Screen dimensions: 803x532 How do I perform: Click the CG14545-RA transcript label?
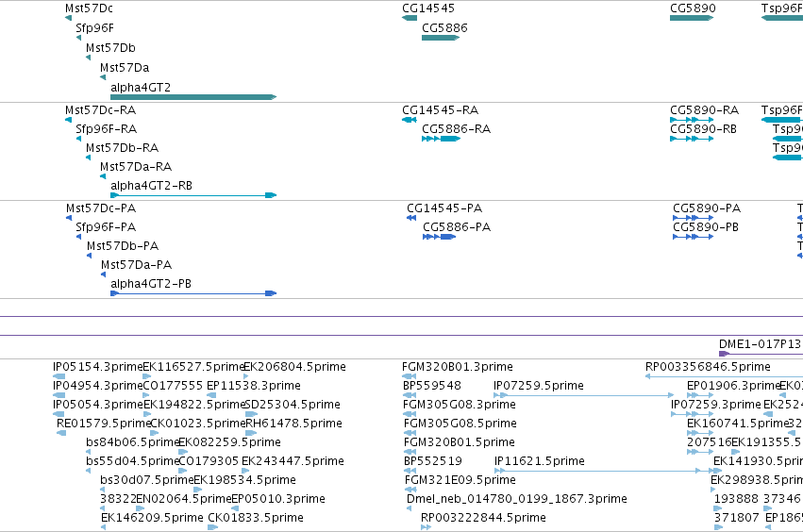[440, 110]
